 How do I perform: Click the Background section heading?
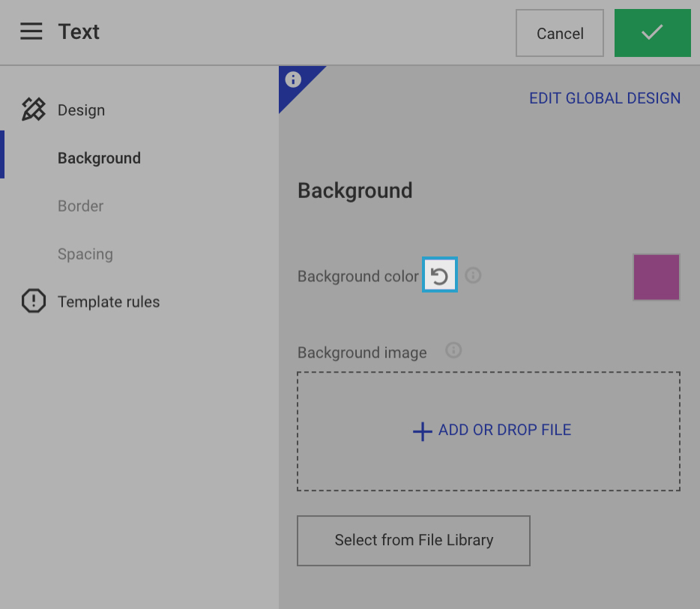pos(355,190)
